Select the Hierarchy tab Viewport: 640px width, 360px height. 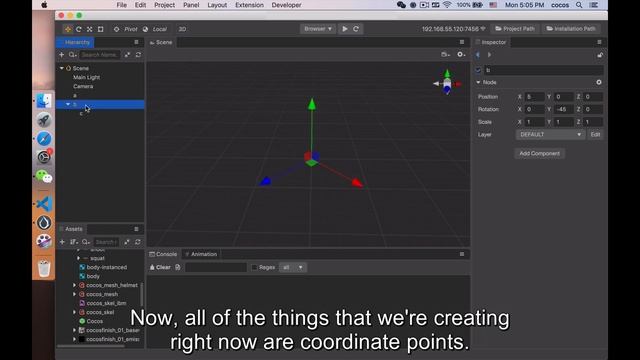[75, 42]
